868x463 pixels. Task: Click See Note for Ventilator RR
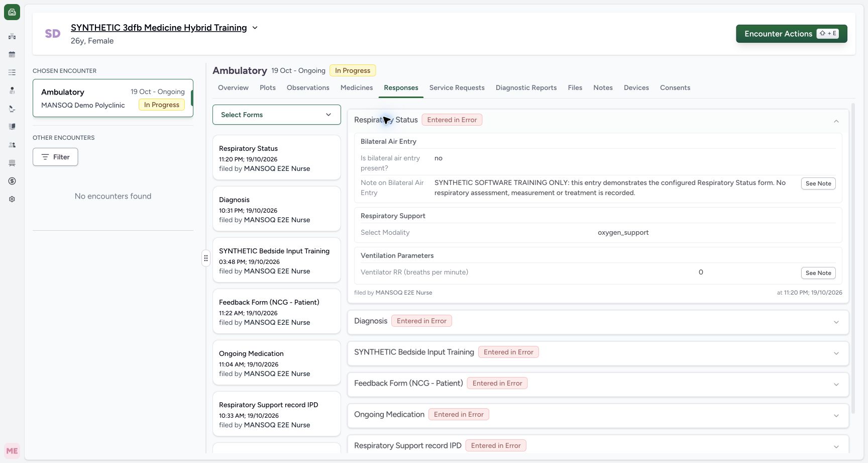pos(818,273)
